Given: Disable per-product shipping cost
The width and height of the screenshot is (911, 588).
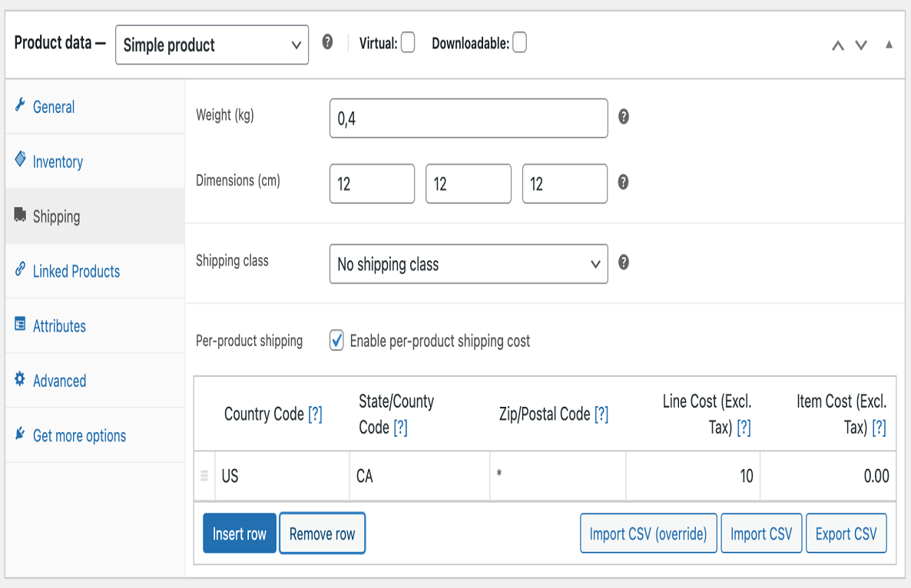Looking at the screenshot, I should click(336, 341).
